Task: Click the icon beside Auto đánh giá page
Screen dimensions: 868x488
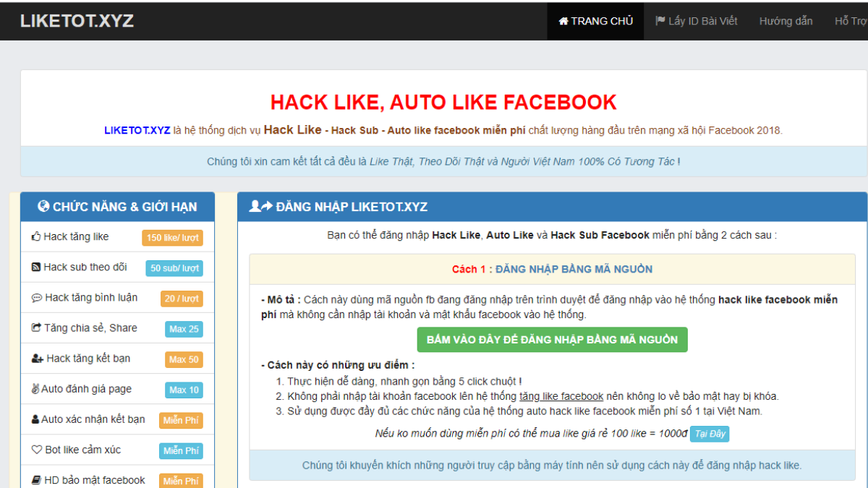Action: pyautogui.click(x=35, y=389)
